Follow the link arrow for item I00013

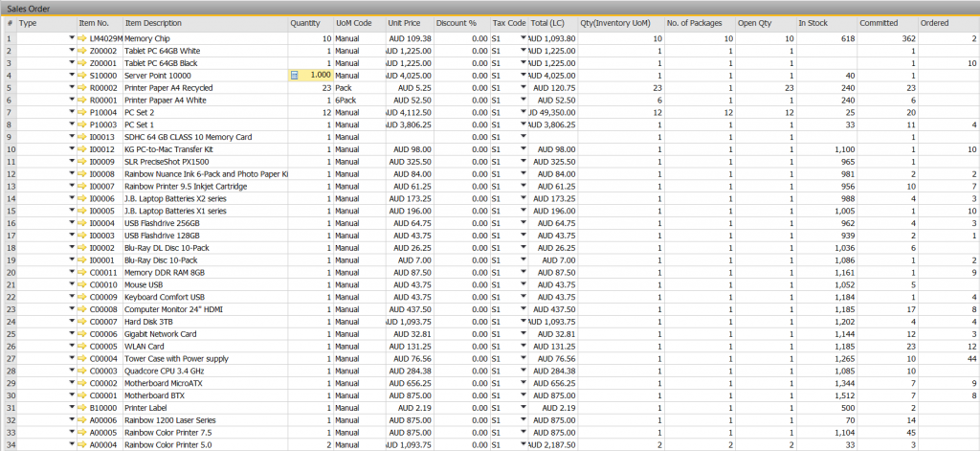(82, 137)
